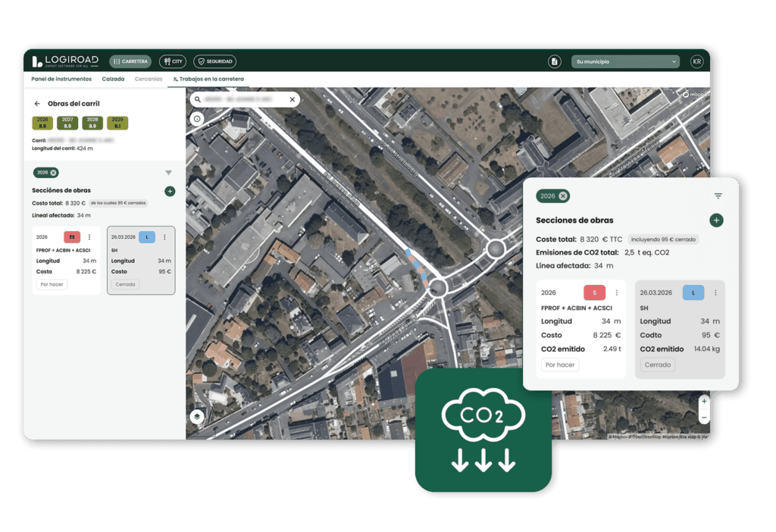Click the Cerrada status in left card
Viewport: 776px width, 532px height.
pyautogui.click(x=125, y=284)
